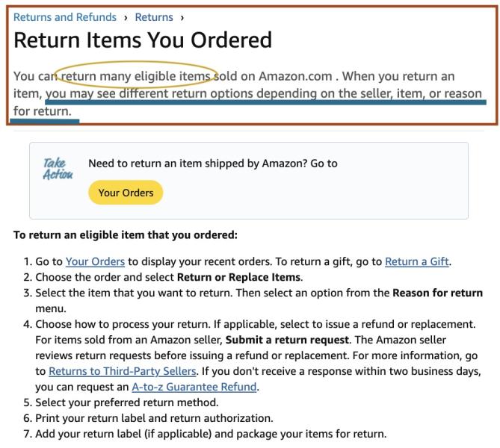Viewport: 500px width, 448px height.
Task: Click the chevron after Returns breadcrumb
Action: 182,18
